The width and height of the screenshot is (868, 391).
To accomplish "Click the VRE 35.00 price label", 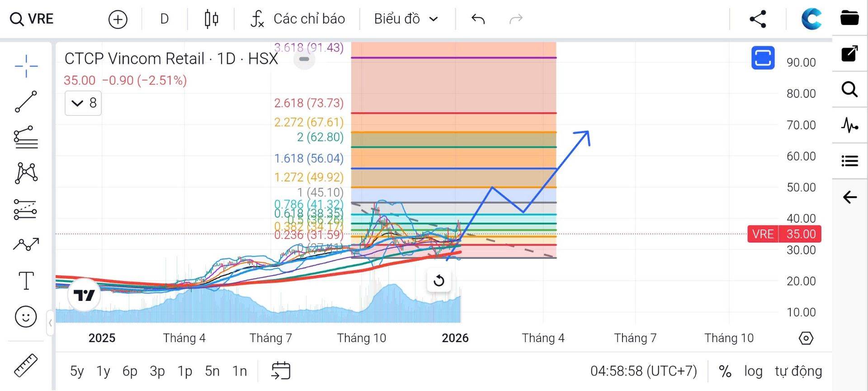I will coord(784,234).
